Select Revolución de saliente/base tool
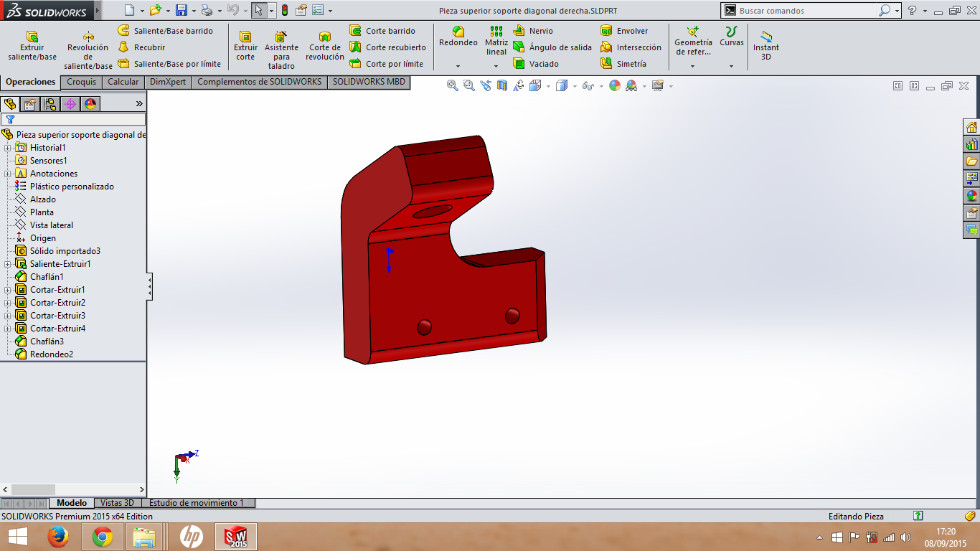 (x=88, y=50)
